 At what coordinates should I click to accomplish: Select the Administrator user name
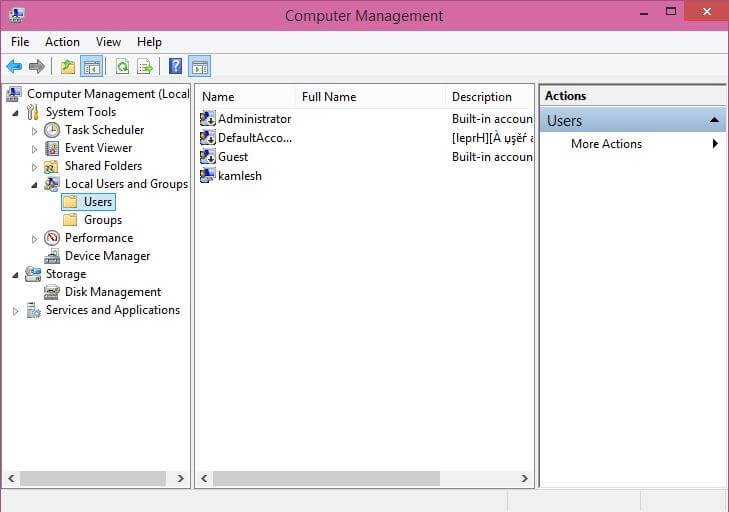tap(254, 119)
